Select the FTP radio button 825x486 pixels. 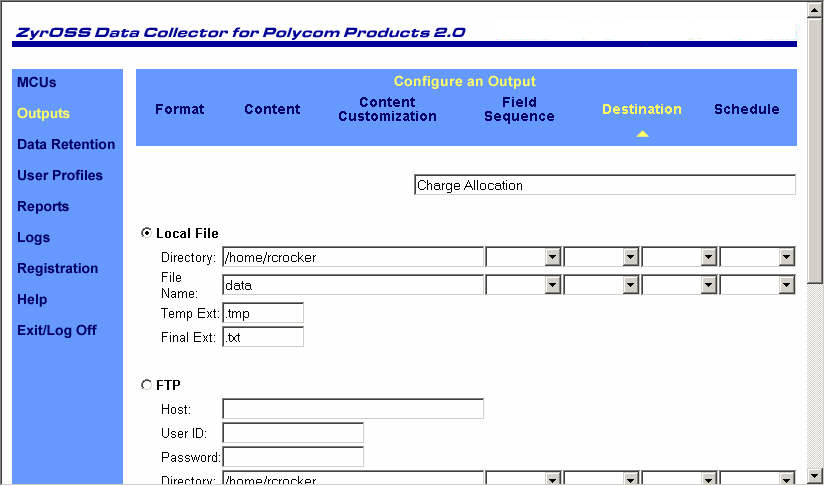(146, 385)
